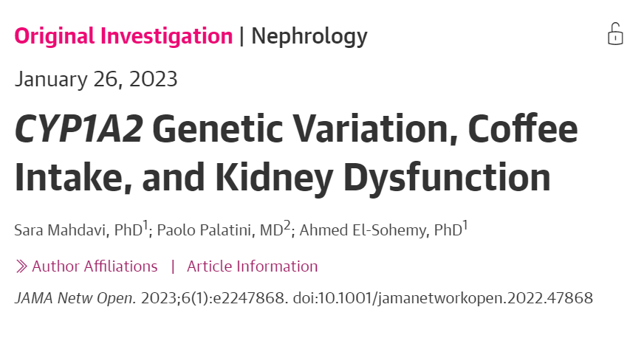The image size is (644, 338).
Task: Click the double-chevron icon beside Author Affiliations
Action: point(21,266)
